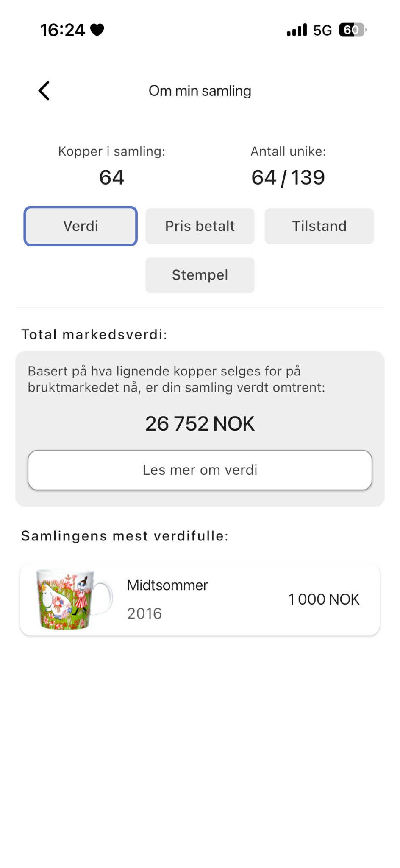Tap the 26 752 NOK total value

click(x=200, y=423)
